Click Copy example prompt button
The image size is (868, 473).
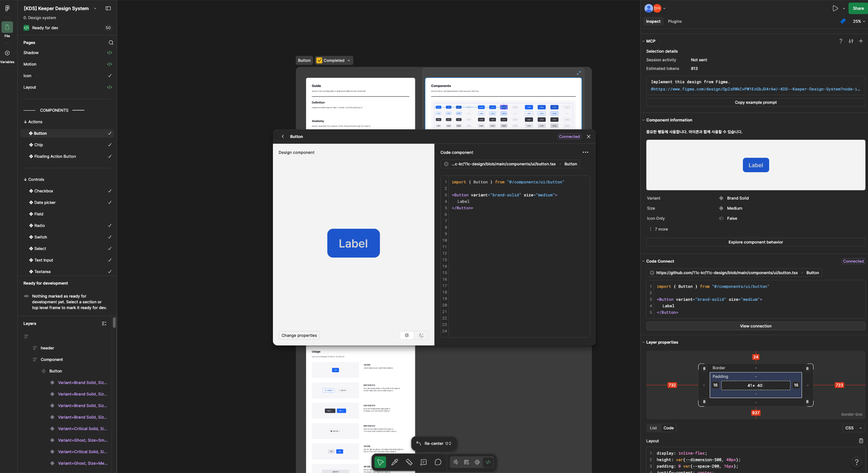[x=755, y=103]
